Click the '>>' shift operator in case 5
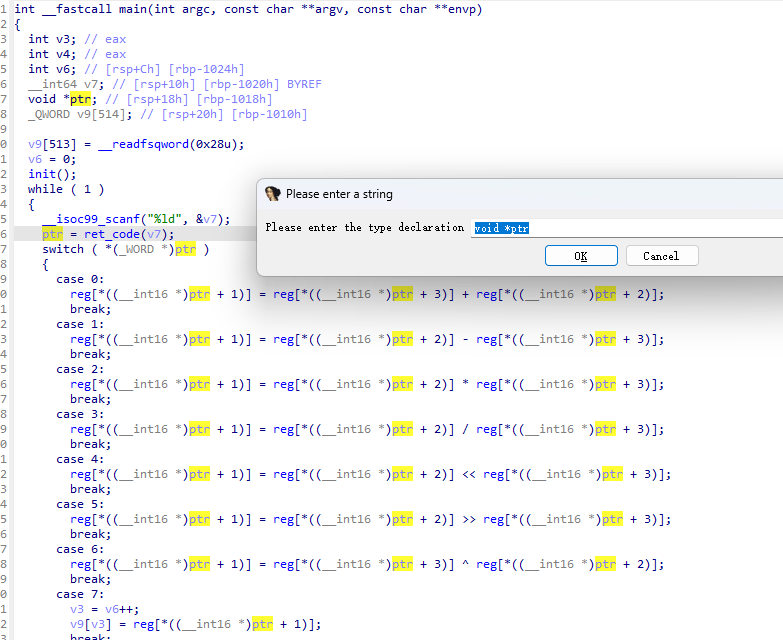This screenshot has width=783, height=640. pyautogui.click(x=469, y=519)
